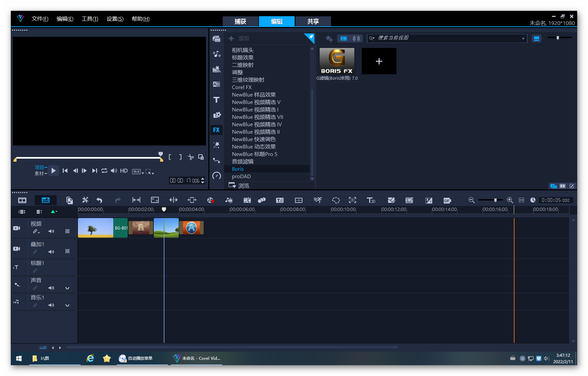Open the Transitions (AB) panel icon

coord(216,84)
